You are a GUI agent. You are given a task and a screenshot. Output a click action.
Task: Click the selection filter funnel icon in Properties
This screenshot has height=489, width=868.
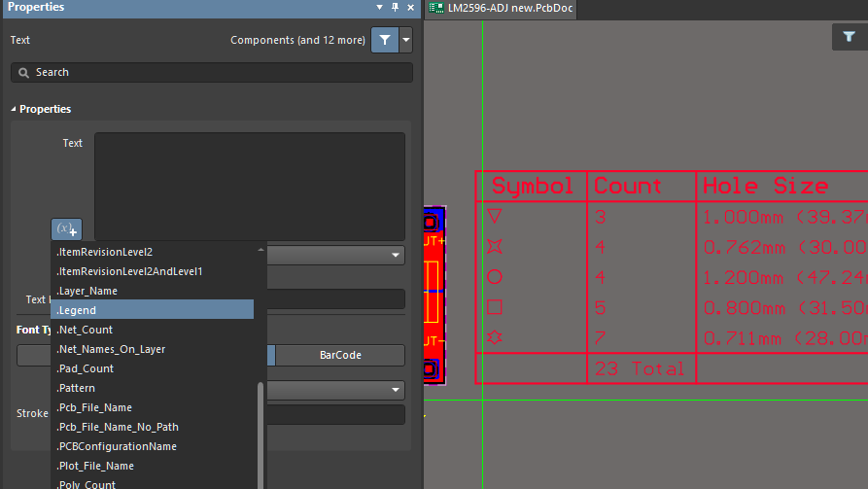[x=385, y=40]
